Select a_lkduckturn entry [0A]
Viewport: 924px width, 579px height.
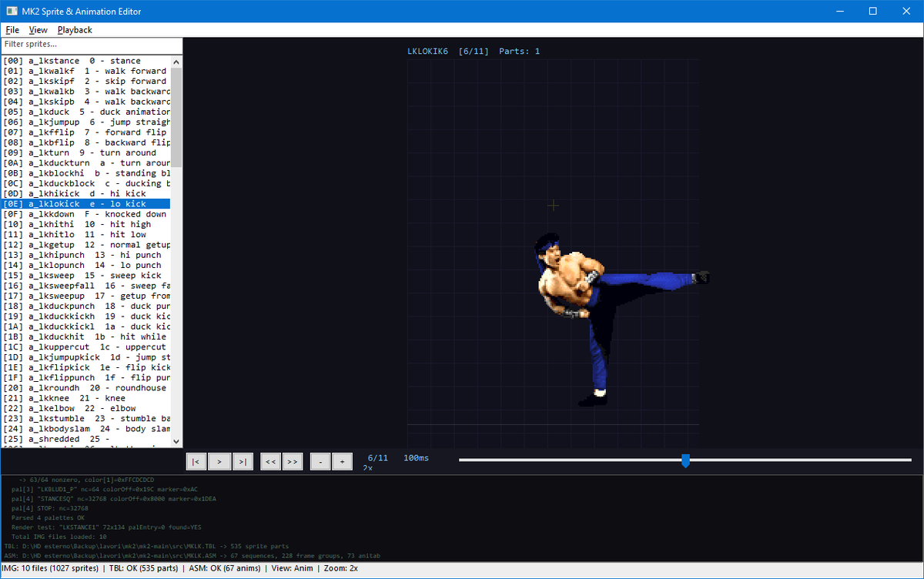tap(86, 163)
